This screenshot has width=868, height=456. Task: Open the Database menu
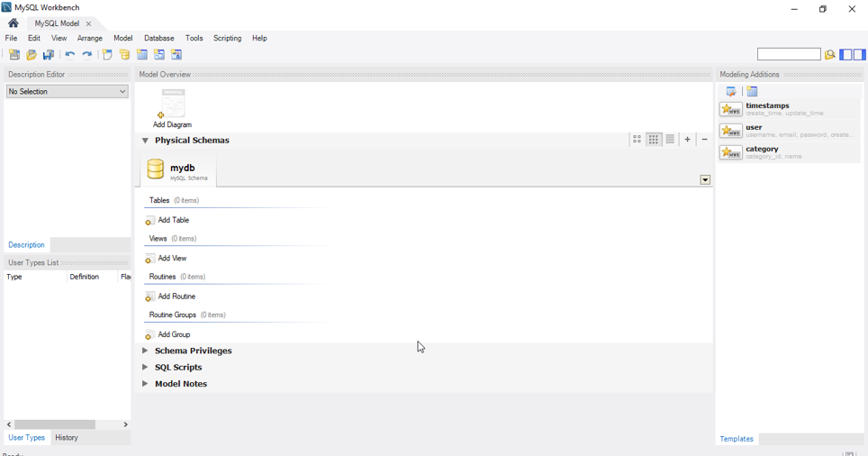pyautogui.click(x=158, y=38)
